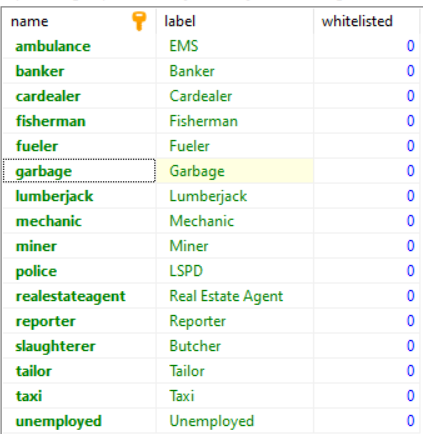Click the banker row name
The height and width of the screenshot is (434, 423).
[x=79, y=71]
